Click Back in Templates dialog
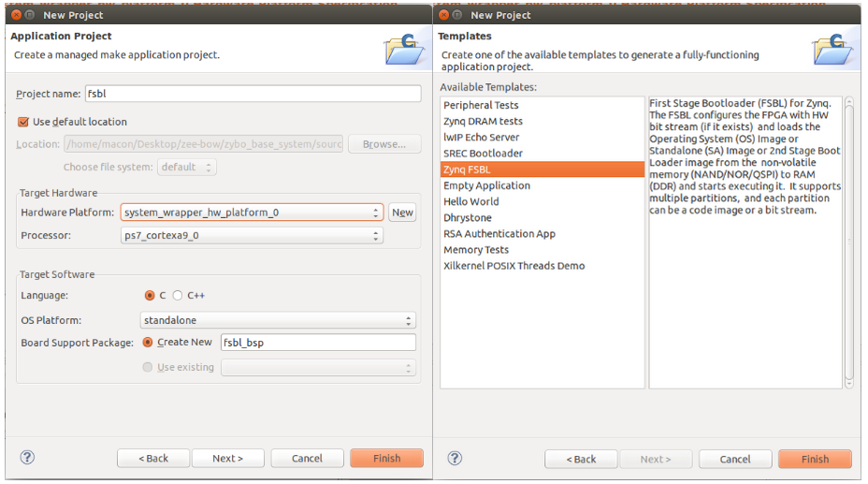The image size is (868, 484). click(x=581, y=459)
